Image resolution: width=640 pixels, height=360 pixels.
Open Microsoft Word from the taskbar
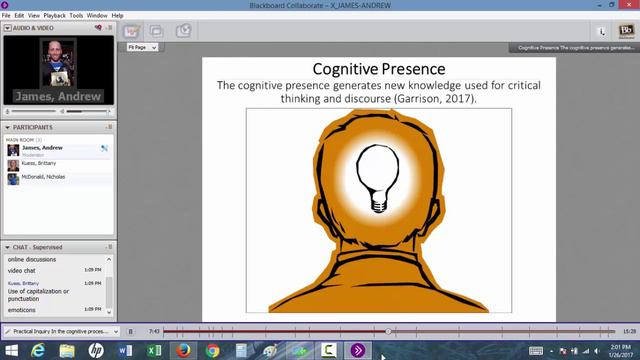pos(125,351)
